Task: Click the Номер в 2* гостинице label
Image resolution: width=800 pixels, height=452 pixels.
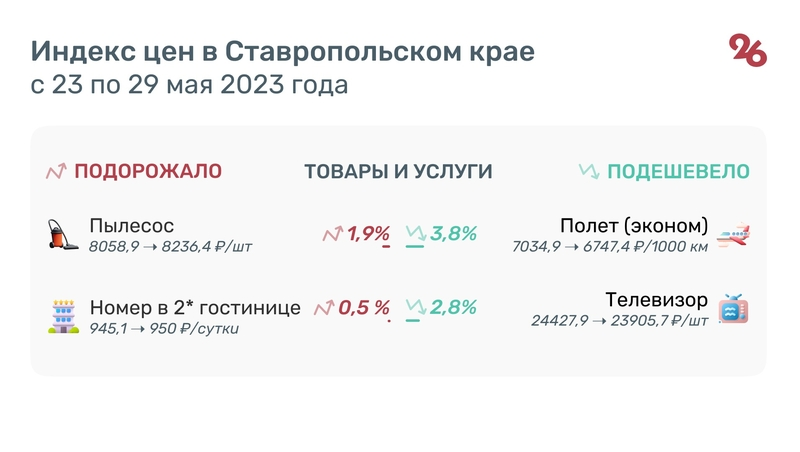Action: (x=194, y=307)
